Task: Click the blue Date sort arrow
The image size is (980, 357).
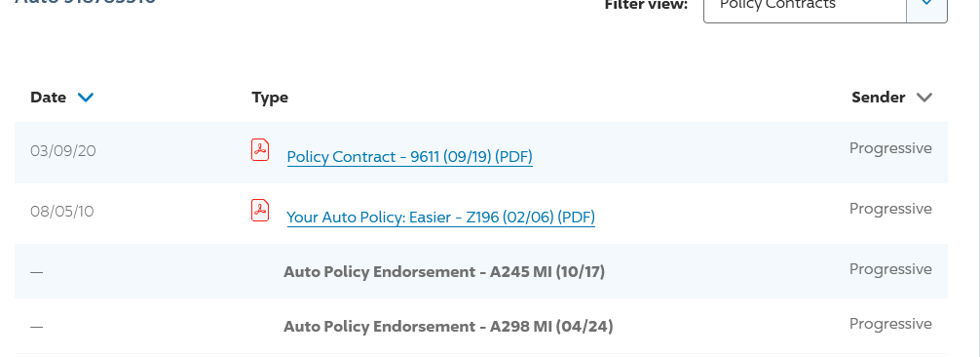Action: click(86, 98)
